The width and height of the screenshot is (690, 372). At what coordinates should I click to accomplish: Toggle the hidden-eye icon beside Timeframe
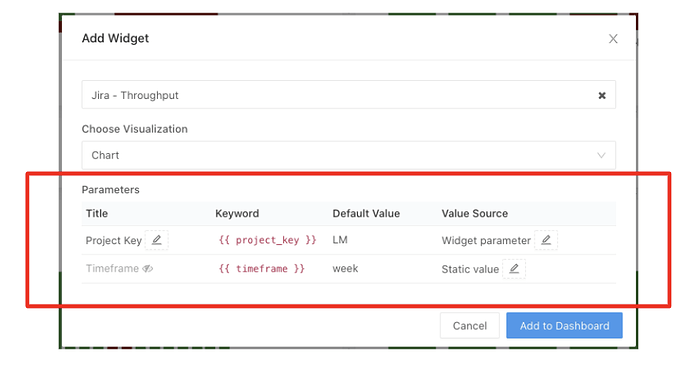coord(148,269)
